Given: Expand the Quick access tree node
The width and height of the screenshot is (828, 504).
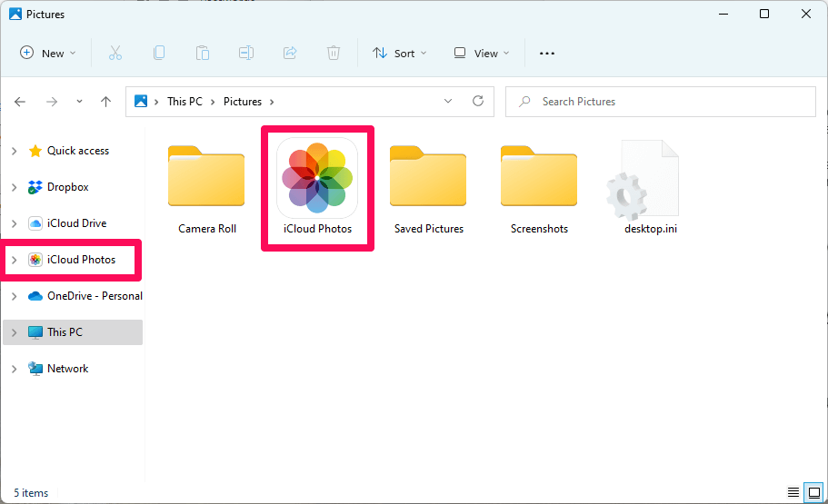Looking at the screenshot, I should coord(15,151).
